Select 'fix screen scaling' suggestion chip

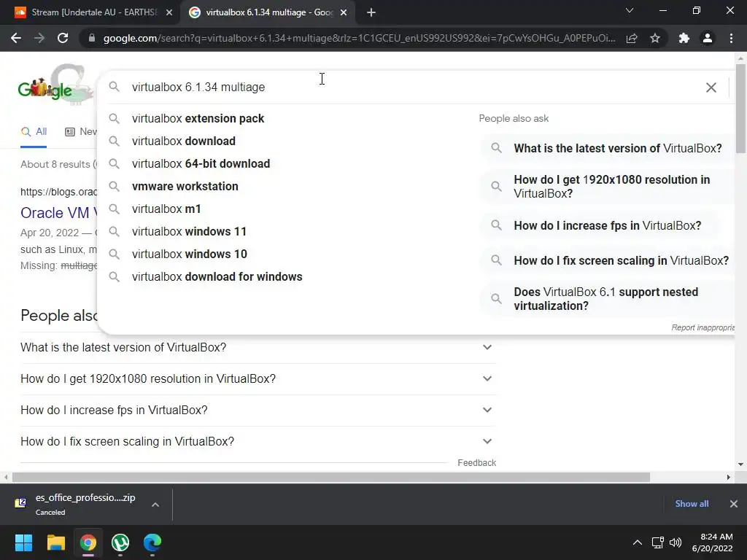(608, 260)
